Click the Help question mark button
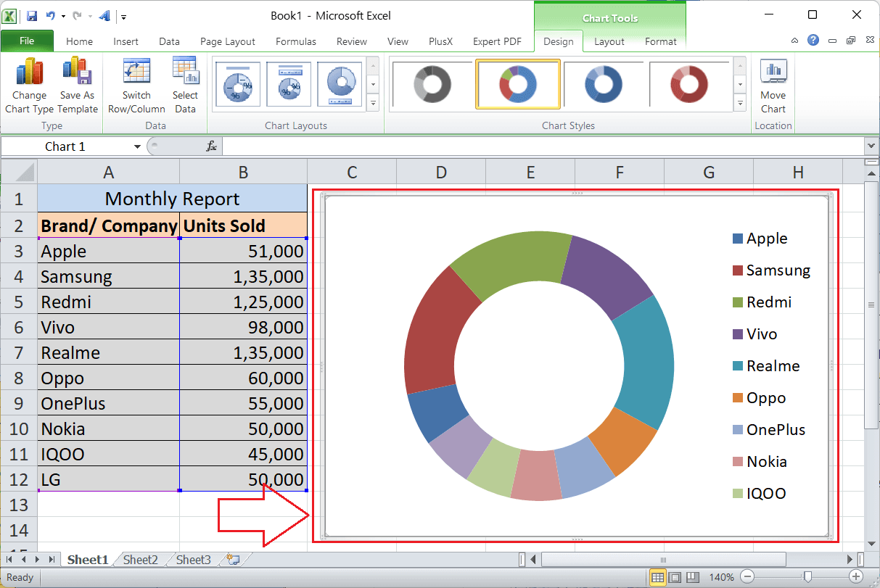Screen dimensions: 880x588 [x=813, y=41]
